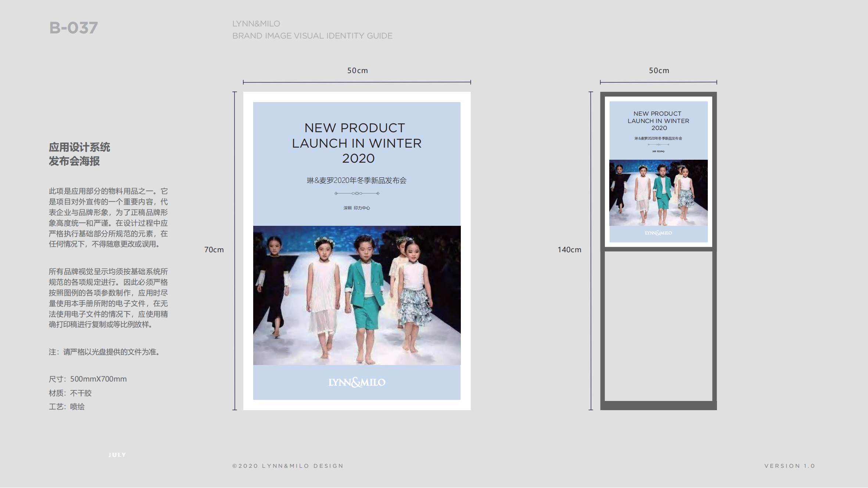
Task: Click the small LYNN&MILO logo on stand poster
Action: [659, 233]
